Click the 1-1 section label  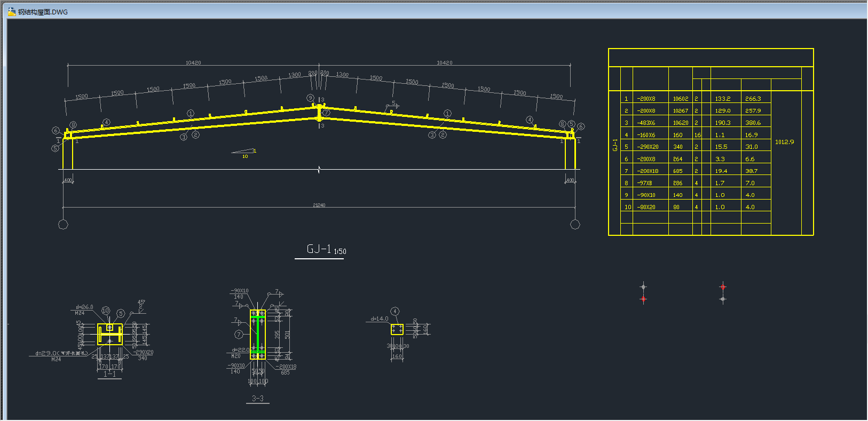pos(109,374)
